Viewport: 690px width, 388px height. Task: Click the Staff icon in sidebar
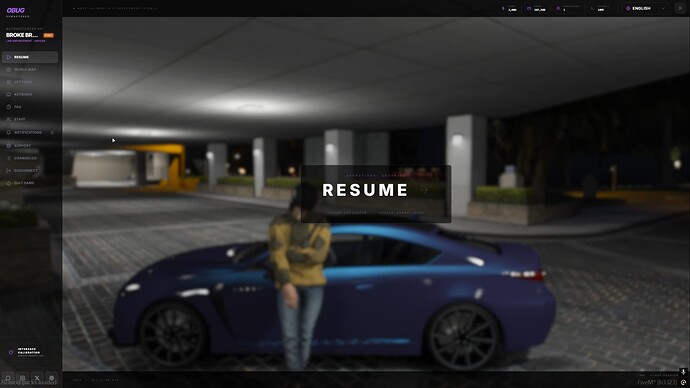coord(8,119)
